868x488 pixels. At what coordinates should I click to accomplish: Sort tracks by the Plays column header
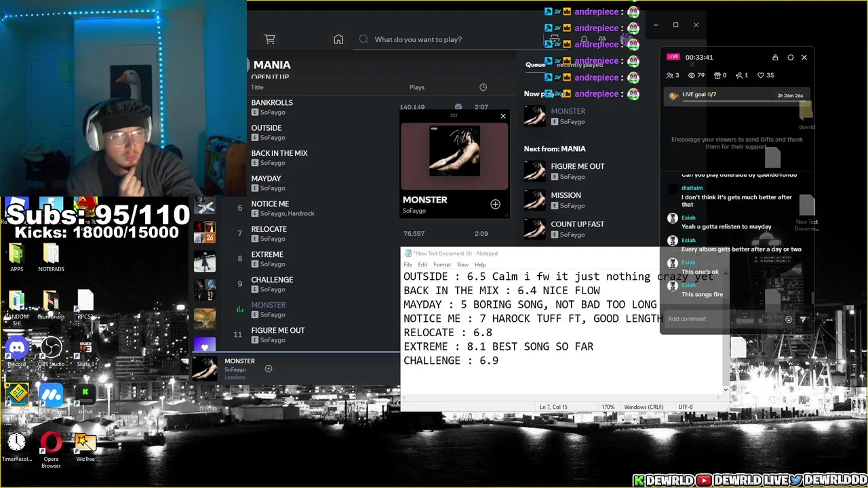[x=417, y=87]
